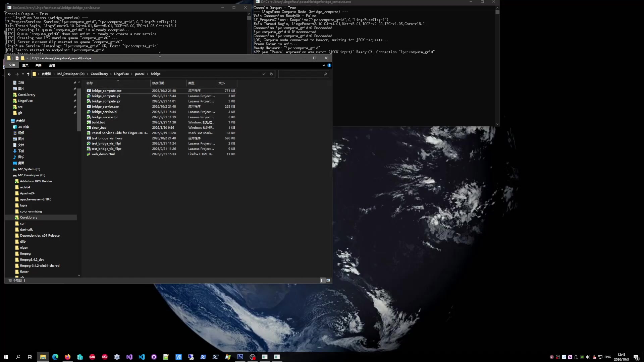Viewport: 644px width, 362px height.
Task: Select 3D 对象 in navigation pane
Action: pyautogui.click(x=23, y=127)
